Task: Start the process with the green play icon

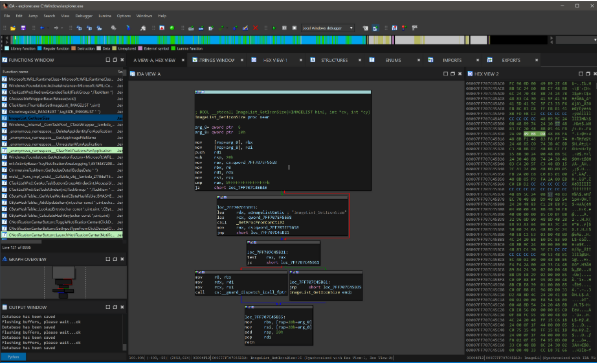Action: pos(274,28)
